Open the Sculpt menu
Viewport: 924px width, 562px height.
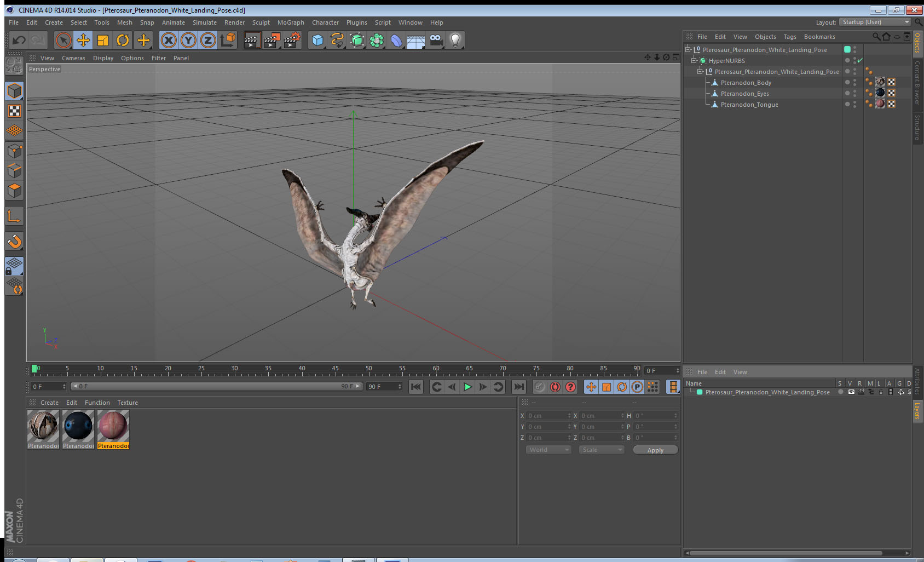(x=261, y=22)
